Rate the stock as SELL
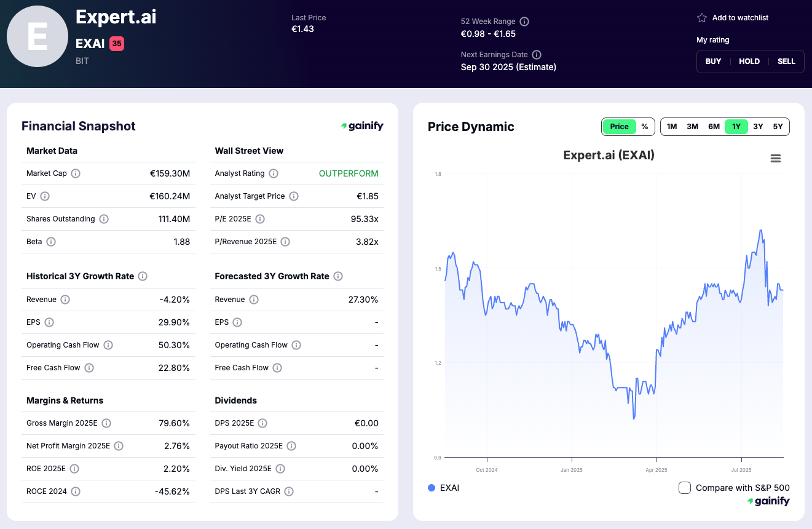The width and height of the screenshot is (812, 529). pyautogui.click(x=786, y=62)
